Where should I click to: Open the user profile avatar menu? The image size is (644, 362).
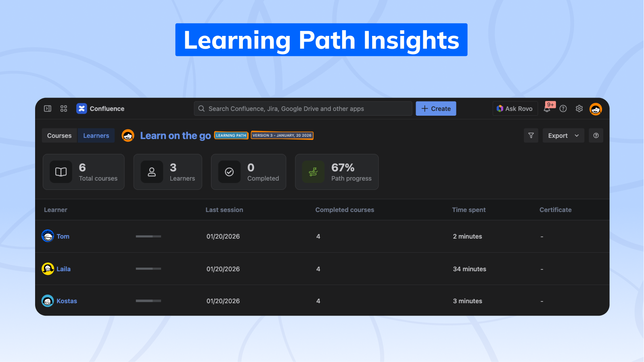(595, 109)
